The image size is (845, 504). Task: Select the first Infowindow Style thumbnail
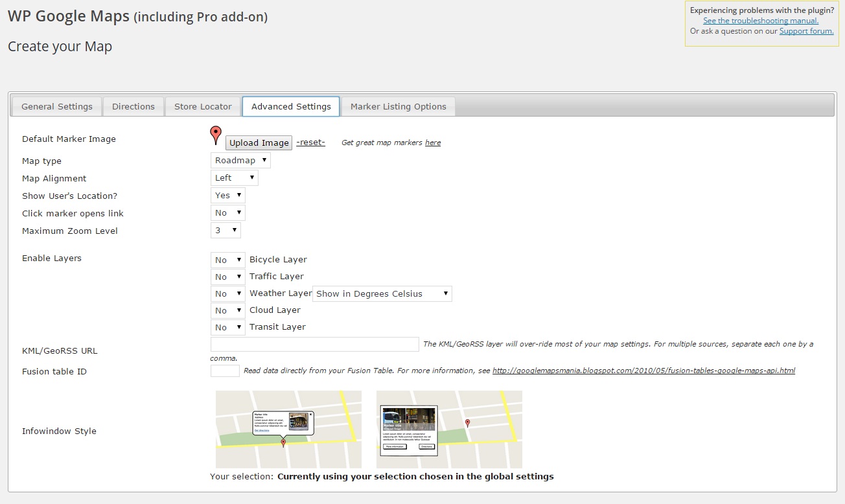coord(288,429)
